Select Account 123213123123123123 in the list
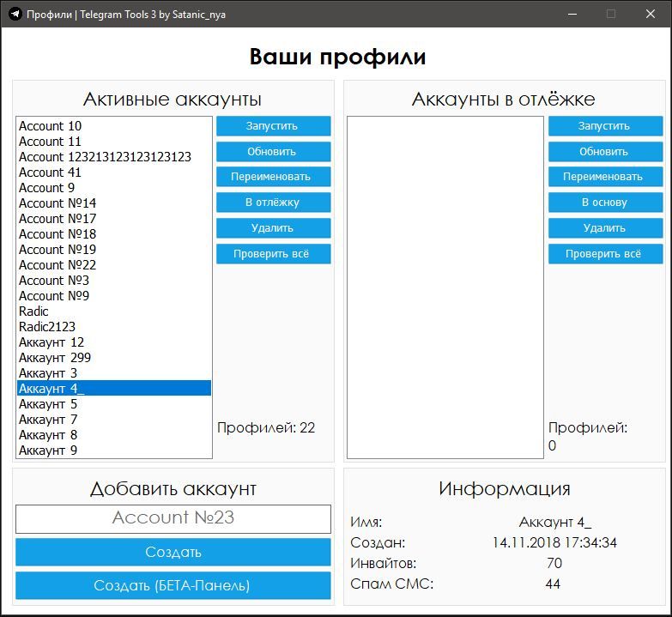 tap(105, 157)
